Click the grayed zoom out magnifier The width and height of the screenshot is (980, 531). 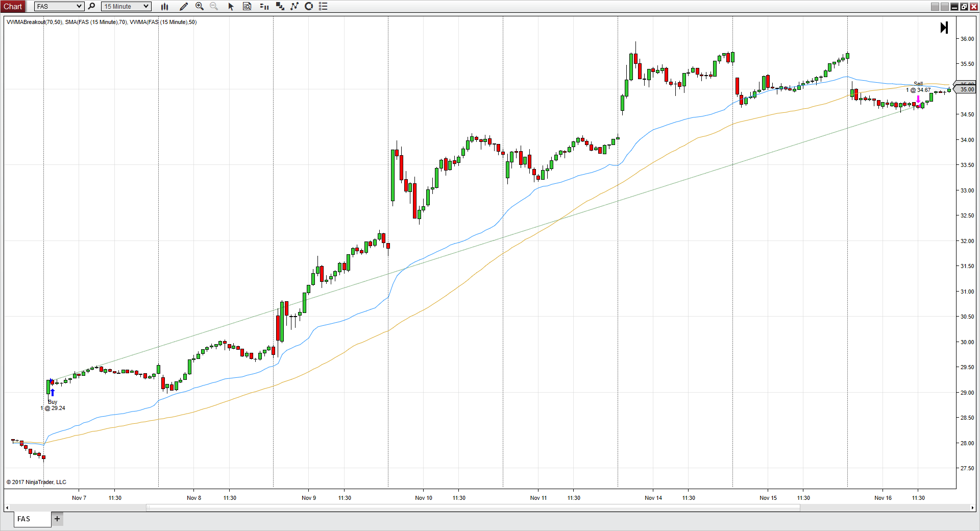(214, 6)
